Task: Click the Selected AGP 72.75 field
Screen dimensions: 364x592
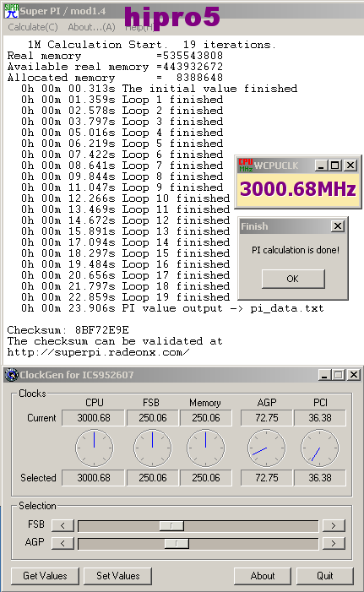Action: pyautogui.click(x=267, y=478)
